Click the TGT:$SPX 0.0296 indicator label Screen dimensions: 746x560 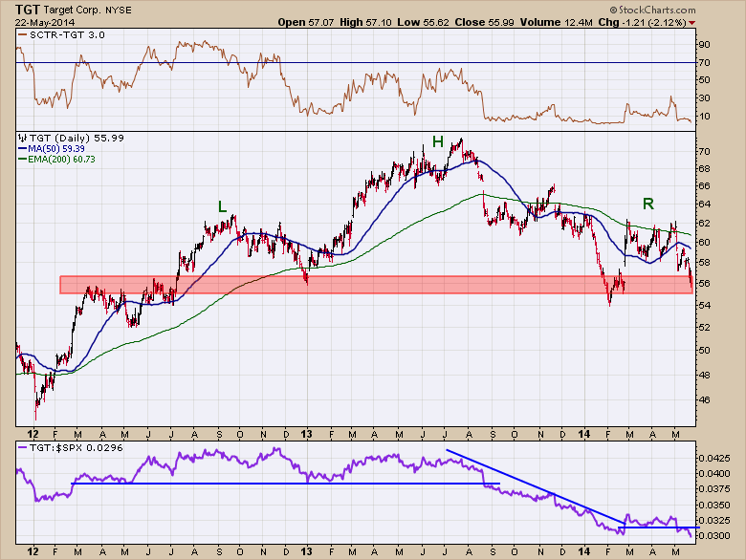[62, 445]
